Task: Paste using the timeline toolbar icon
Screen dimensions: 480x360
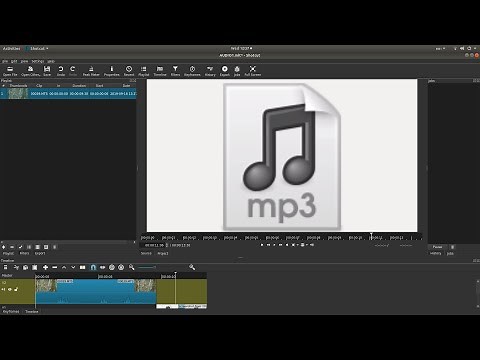Action: (x=35, y=267)
